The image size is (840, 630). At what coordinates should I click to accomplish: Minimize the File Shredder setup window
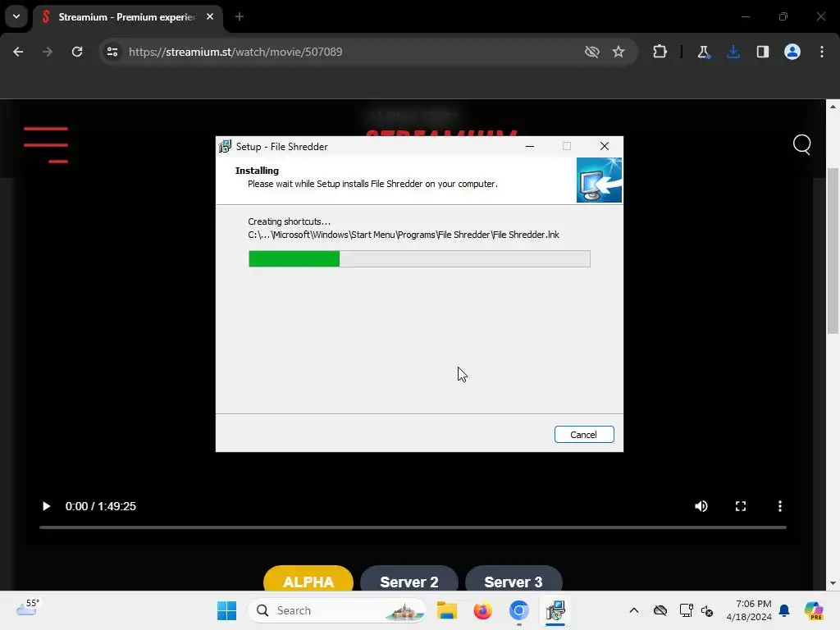[x=530, y=146]
